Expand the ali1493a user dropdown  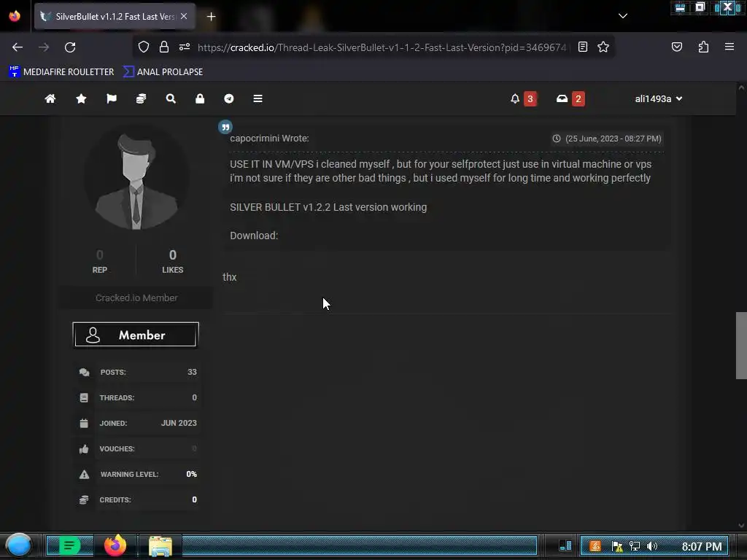point(659,98)
